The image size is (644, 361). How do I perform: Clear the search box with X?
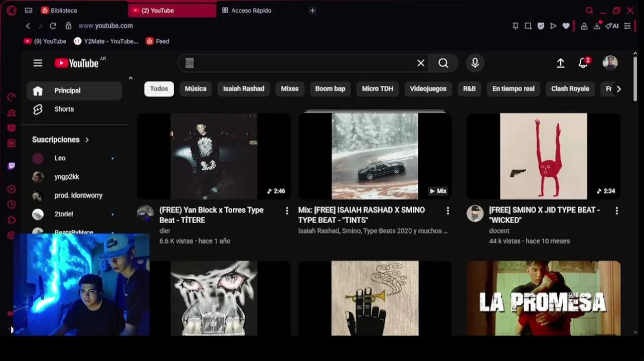(421, 63)
